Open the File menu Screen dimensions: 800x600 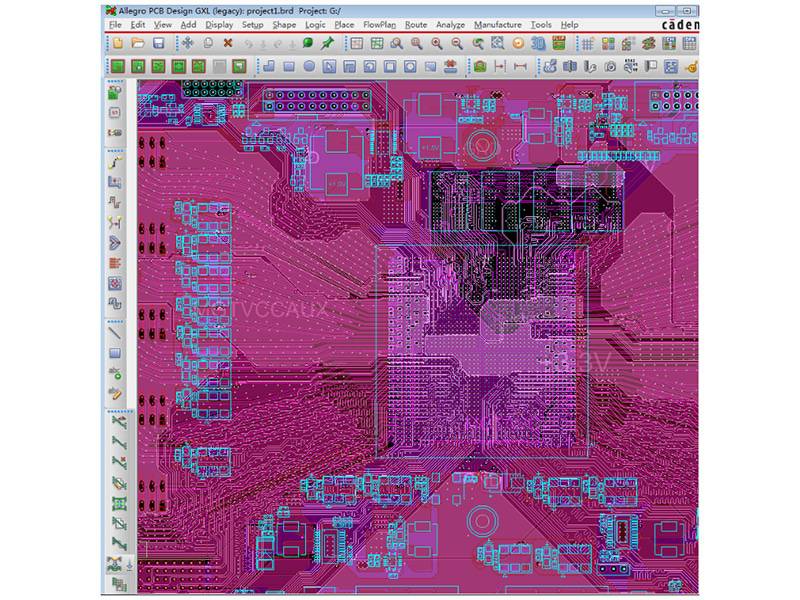tap(115, 23)
